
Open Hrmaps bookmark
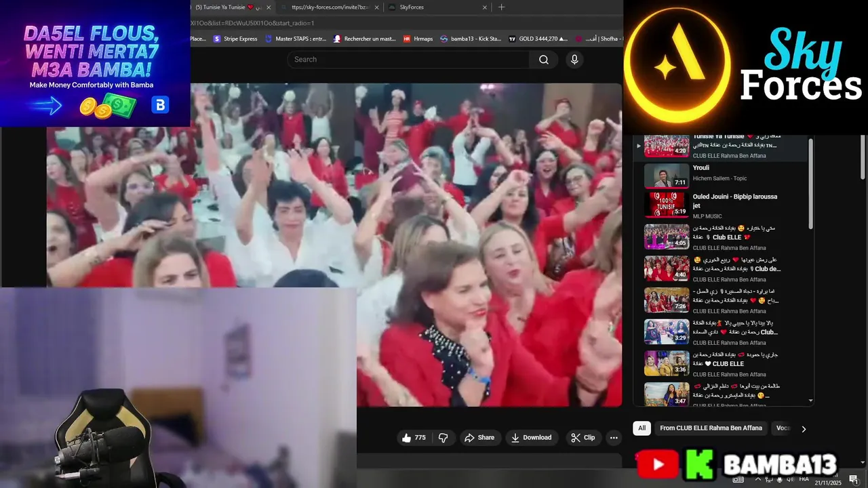click(418, 39)
